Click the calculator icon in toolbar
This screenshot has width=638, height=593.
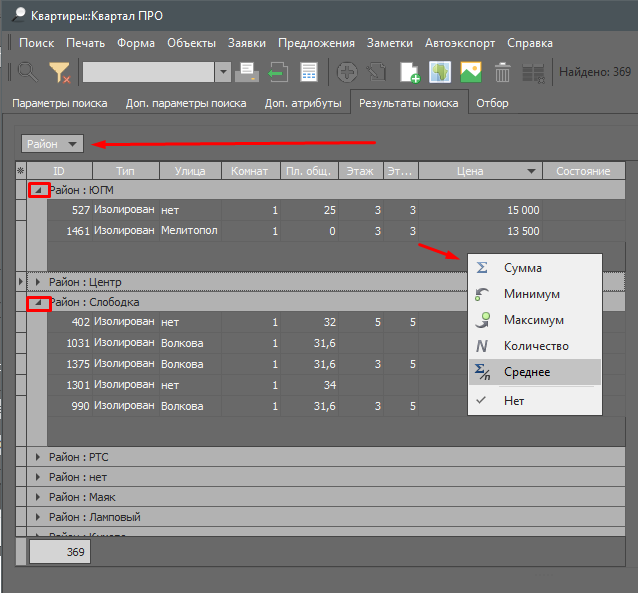(309, 72)
